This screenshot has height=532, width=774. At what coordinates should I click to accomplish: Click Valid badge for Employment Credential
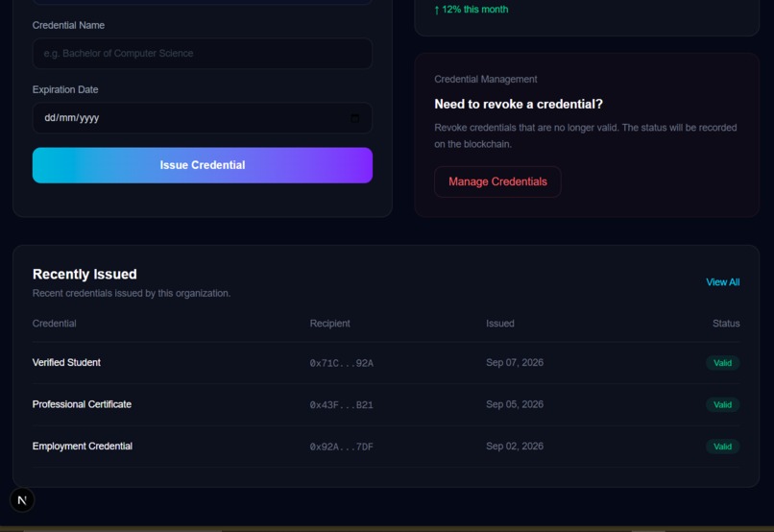[723, 447]
